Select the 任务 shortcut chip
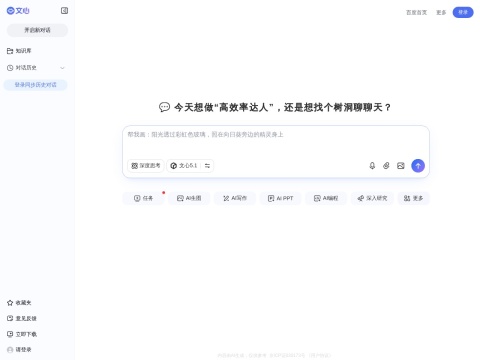480x360 pixels. tap(143, 198)
